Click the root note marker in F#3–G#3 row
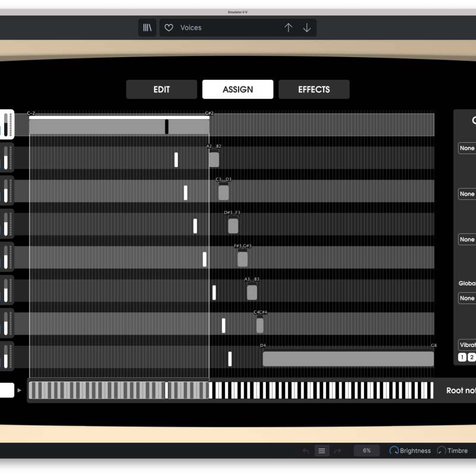The image size is (476, 476). pyautogui.click(x=205, y=259)
